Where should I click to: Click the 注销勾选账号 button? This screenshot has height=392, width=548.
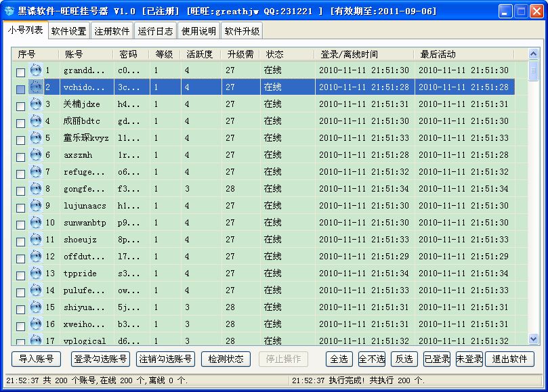click(x=165, y=359)
